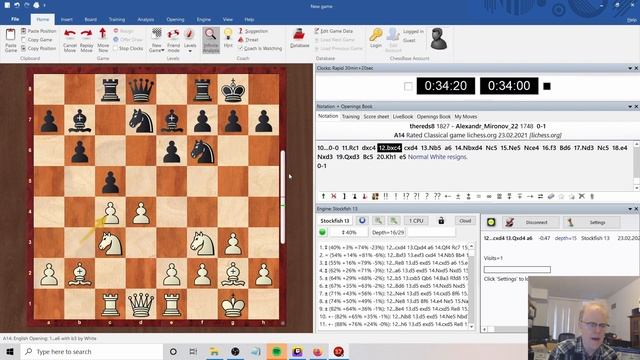640x360 pixels.
Task: Click the Disconnect button
Action: 531,222
